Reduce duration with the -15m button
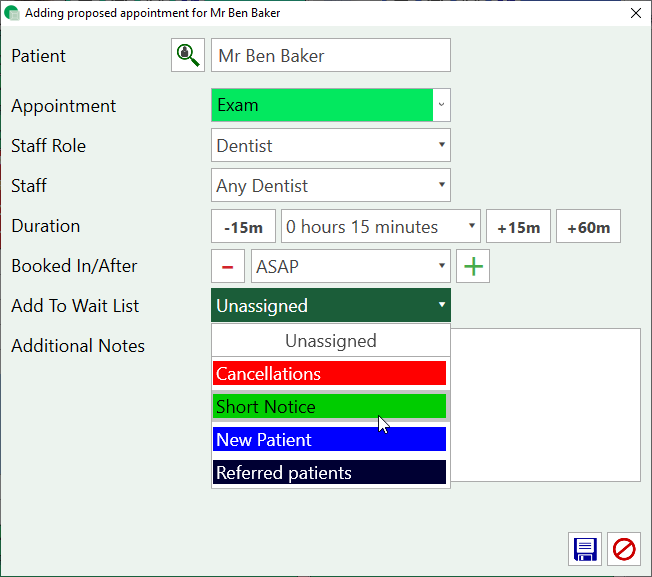Viewport: 652px width, 577px height. [243, 227]
